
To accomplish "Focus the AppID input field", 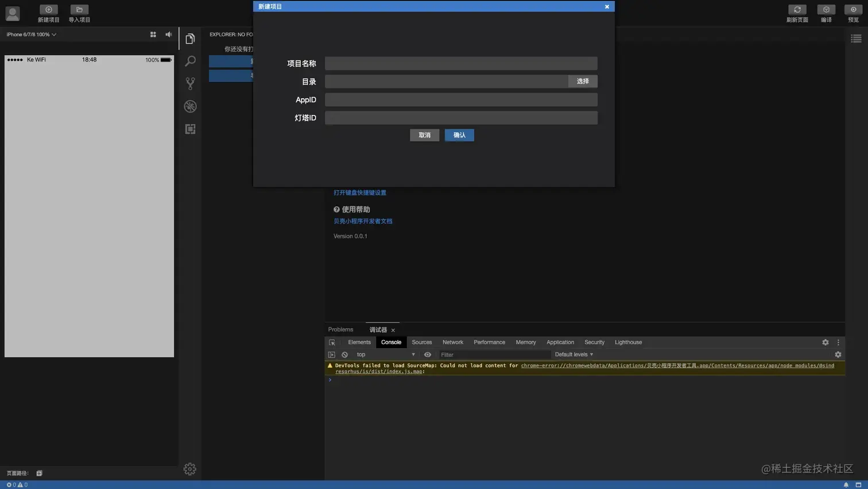I will tap(461, 99).
